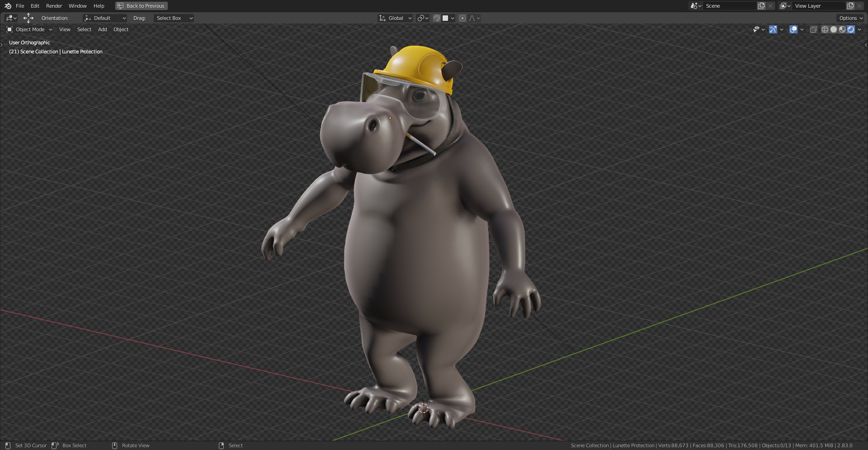Open the Edit menu
The height and width of the screenshot is (450, 868).
tap(35, 6)
